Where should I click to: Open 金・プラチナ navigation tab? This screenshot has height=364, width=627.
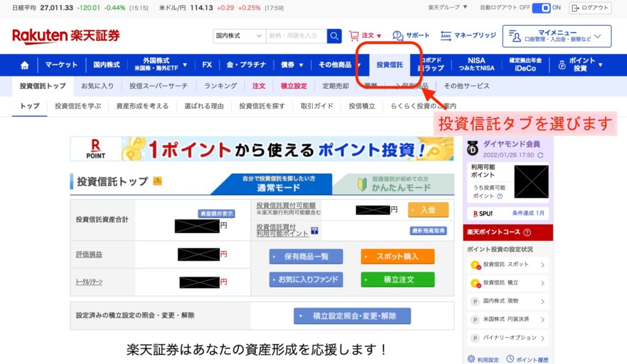point(246,65)
